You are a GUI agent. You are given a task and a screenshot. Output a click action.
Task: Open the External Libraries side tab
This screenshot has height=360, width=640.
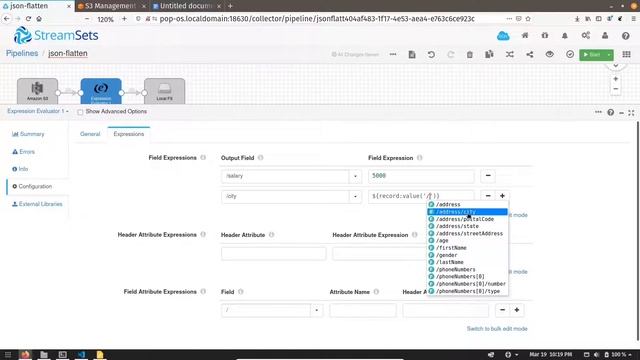pyautogui.click(x=37, y=204)
